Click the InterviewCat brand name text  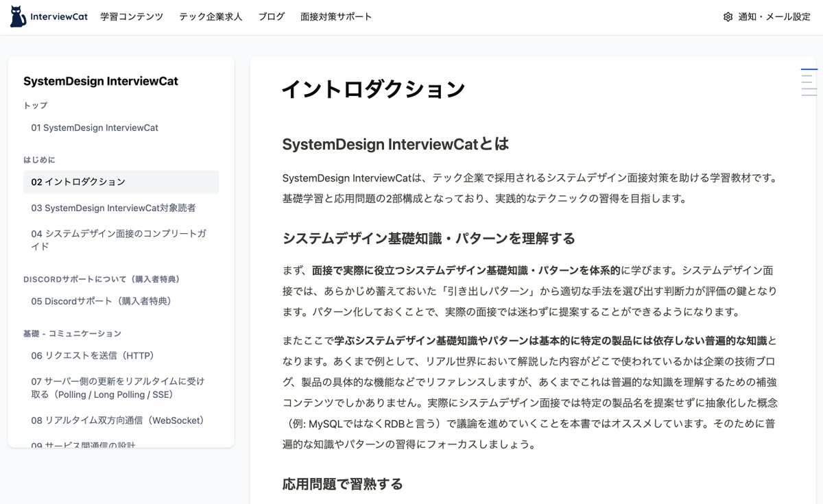click(x=59, y=17)
